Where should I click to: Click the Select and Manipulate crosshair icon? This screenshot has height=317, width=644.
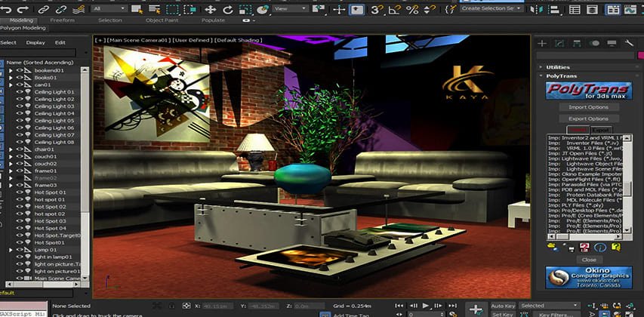(x=339, y=9)
